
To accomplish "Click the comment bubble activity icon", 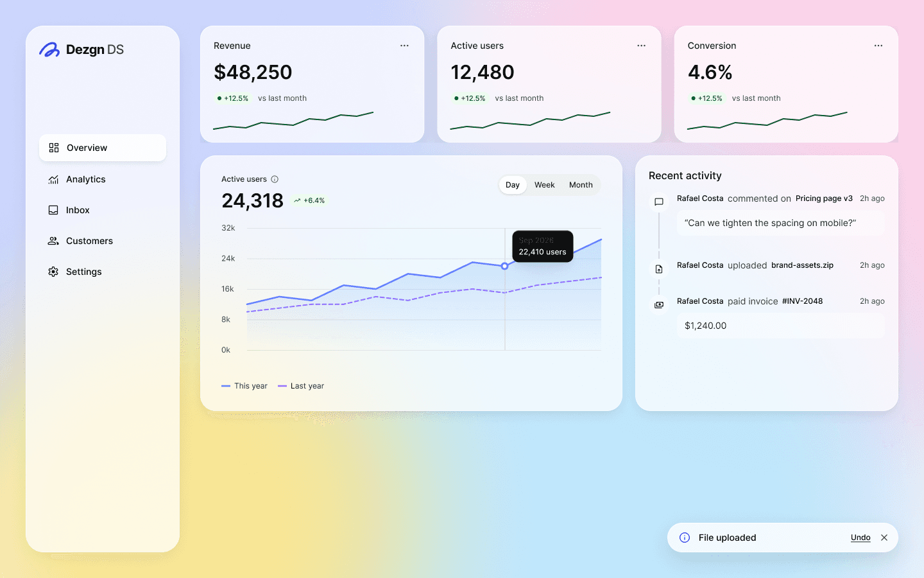I will pos(659,202).
